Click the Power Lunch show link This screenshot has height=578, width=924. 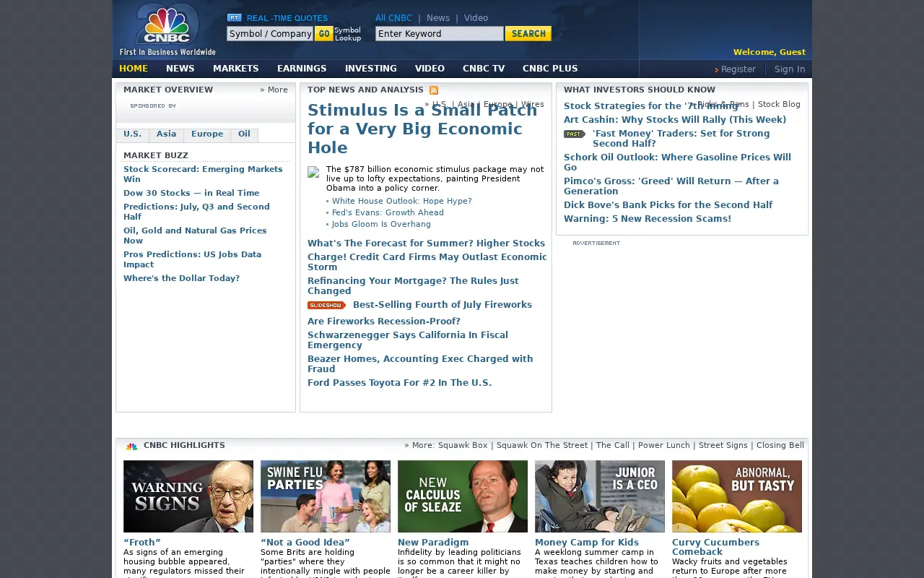coord(664,446)
